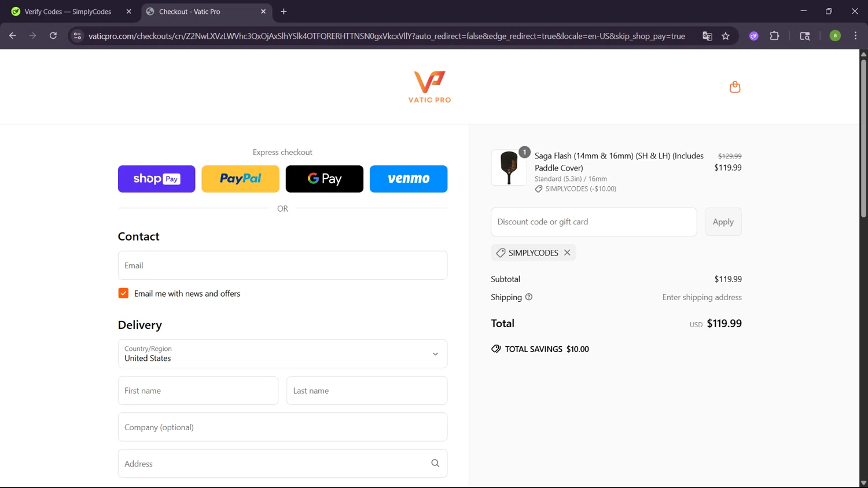Focus the Last name field
868x488 pixels.
tap(367, 391)
